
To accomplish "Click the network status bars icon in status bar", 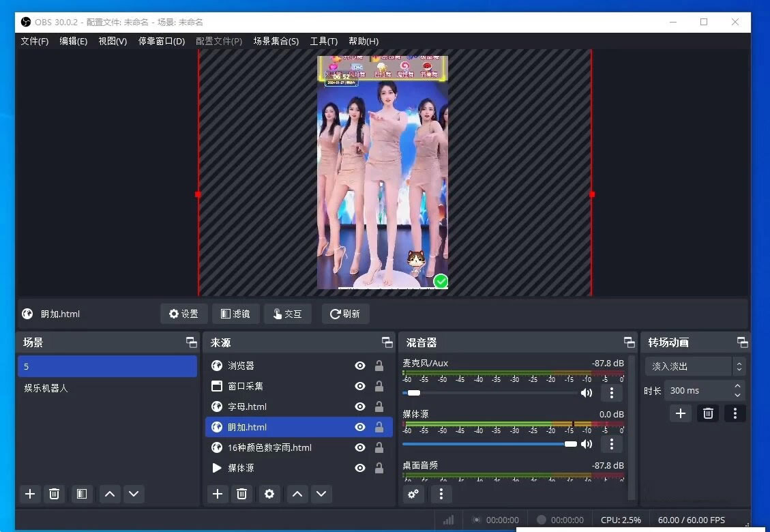I will [448, 520].
